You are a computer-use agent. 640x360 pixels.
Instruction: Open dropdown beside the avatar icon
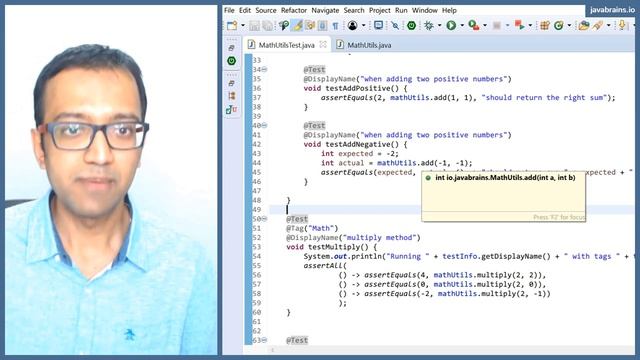[363, 26]
